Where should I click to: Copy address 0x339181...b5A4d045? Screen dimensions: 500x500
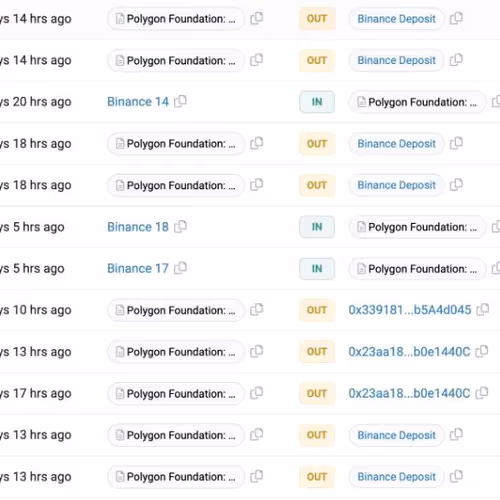(483, 310)
